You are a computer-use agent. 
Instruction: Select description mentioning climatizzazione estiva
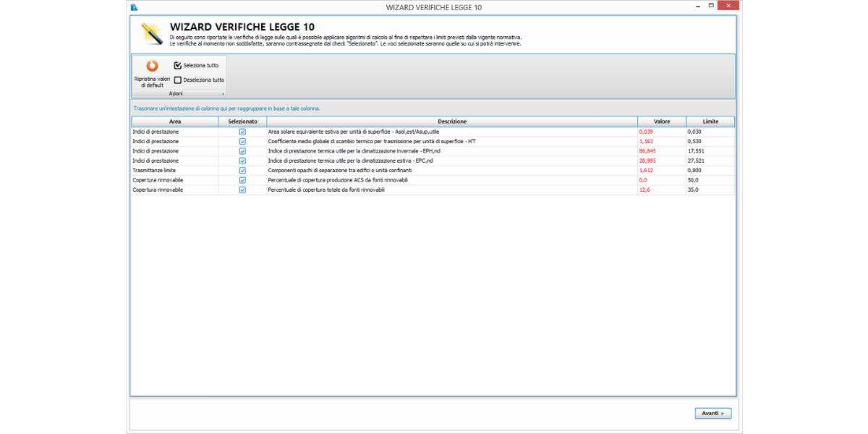[350, 161]
